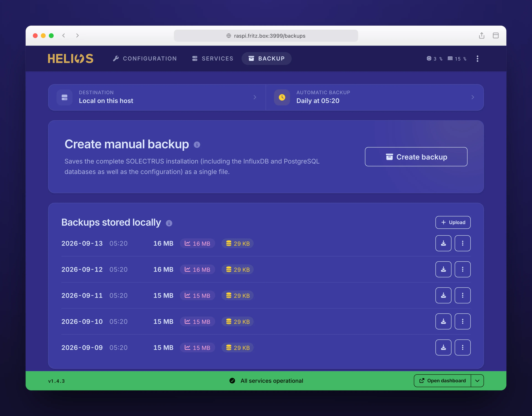Screen dimensions: 532x416
Task: Download the 2026-09-13 backup
Action: pos(443,243)
